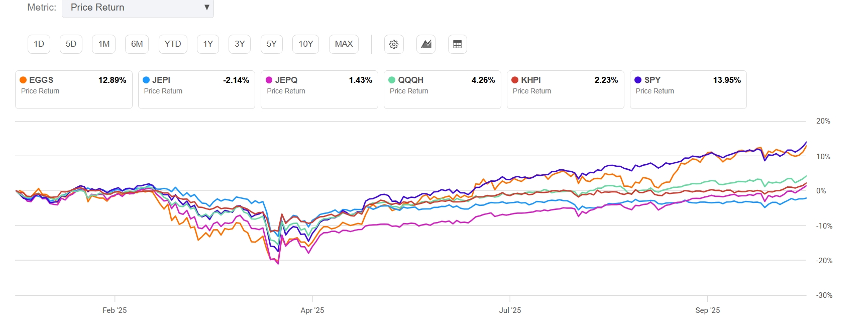Click the green QQQH legend dot
This screenshot has width=868, height=331.
(392, 80)
